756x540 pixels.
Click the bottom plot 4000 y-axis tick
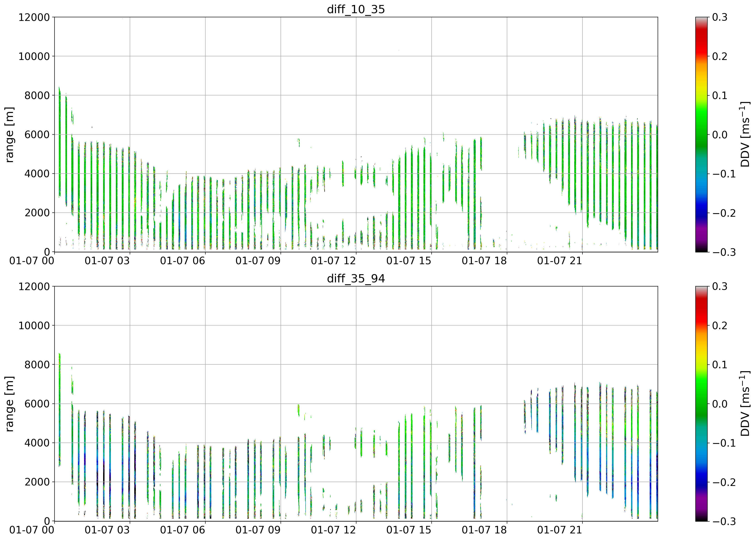(x=37, y=443)
